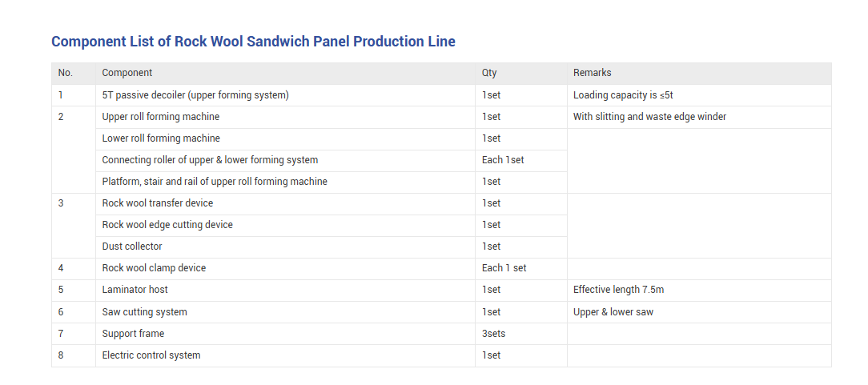
Task: Select the Lower roll forming machine cell
Action: click(x=161, y=138)
